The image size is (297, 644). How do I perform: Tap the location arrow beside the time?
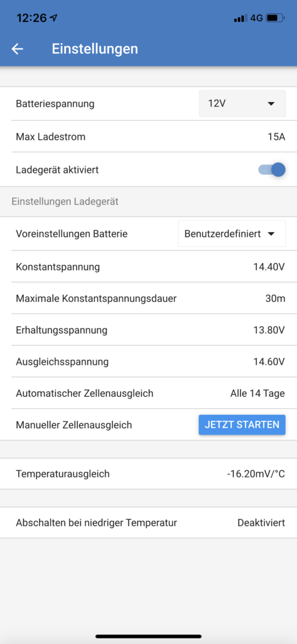point(53,18)
